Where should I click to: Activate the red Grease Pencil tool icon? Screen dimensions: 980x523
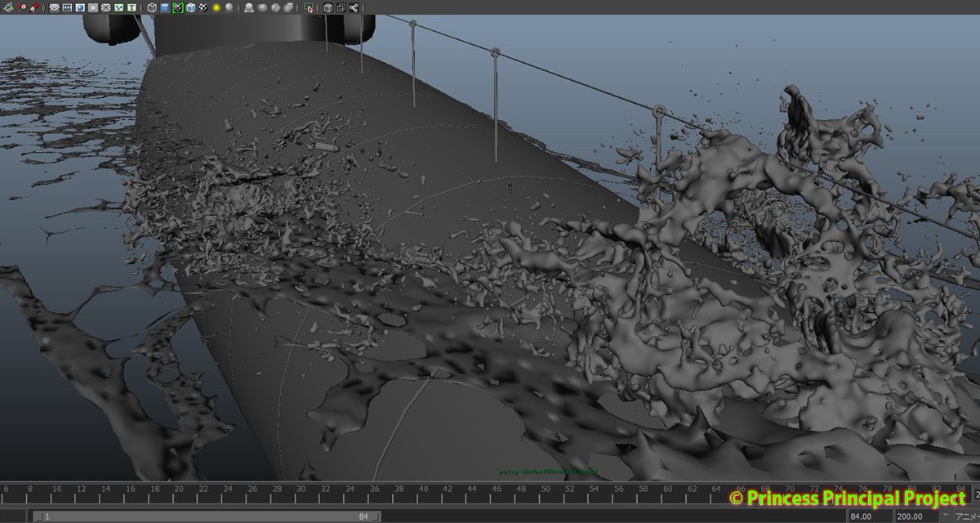pyautogui.click(x=33, y=7)
